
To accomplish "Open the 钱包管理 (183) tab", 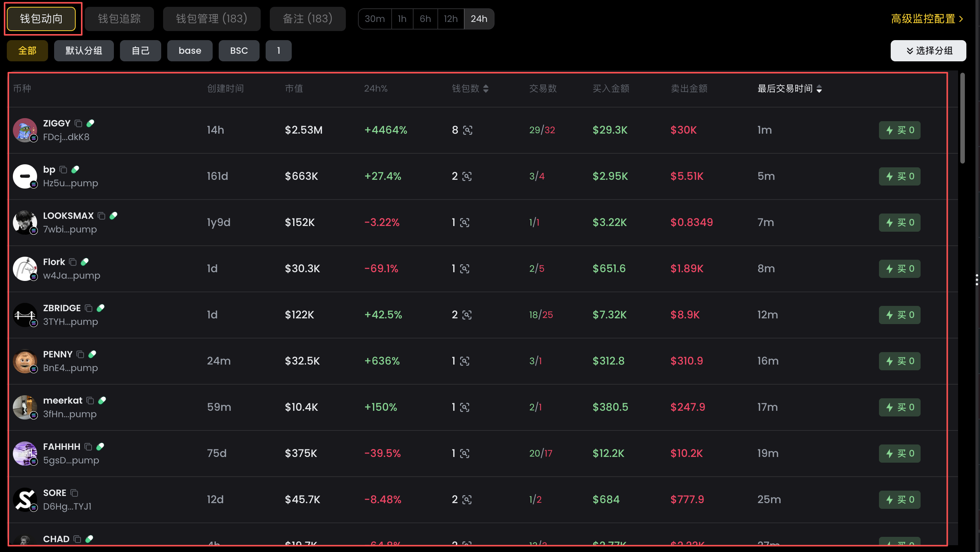I will pyautogui.click(x=212, y=19).
